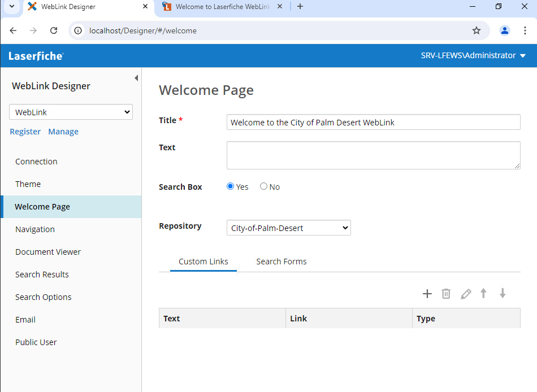Click the browser address bar URL
537x392 pixels.
[x=143, y=31]
